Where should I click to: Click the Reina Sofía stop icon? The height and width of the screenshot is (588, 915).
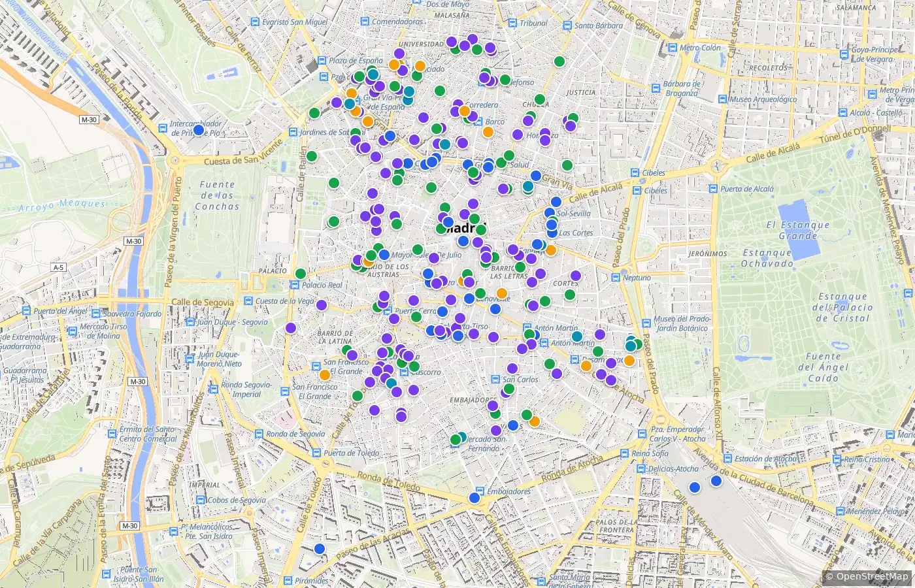point(624,453)
